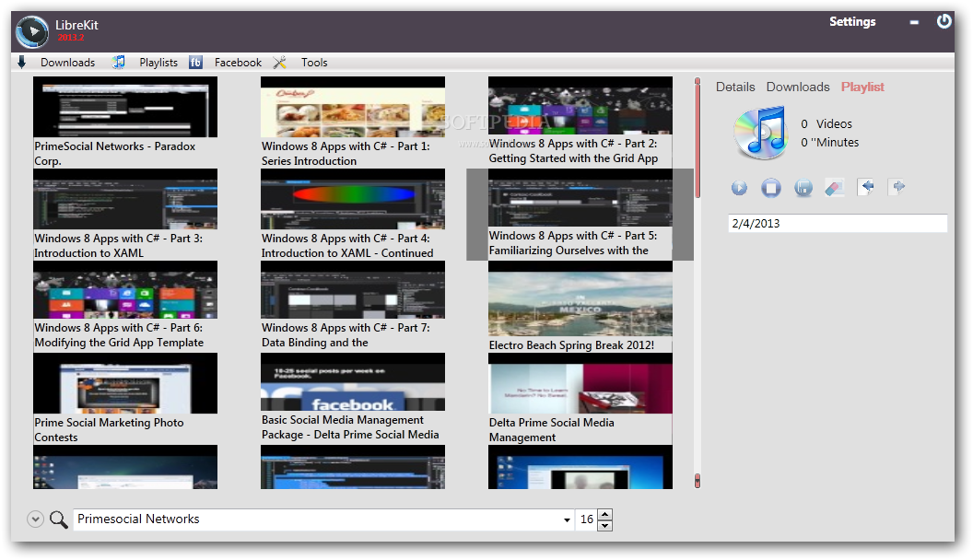This screenshot has height=560, width=973.
Task: Open the Tools menu
Action: click(314, 62)
